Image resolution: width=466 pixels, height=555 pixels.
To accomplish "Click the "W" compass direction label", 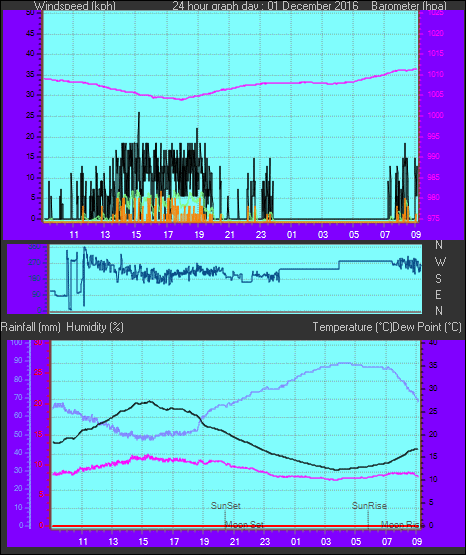I will (440, 262).
